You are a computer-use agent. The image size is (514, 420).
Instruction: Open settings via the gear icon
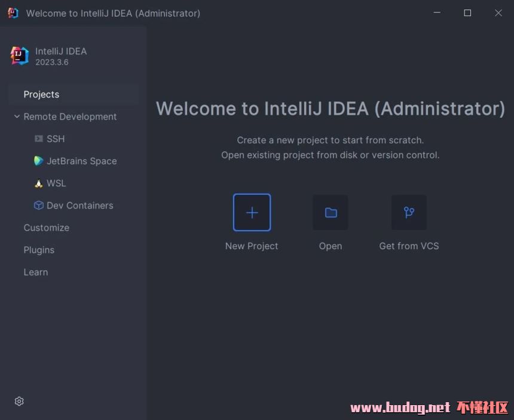pos(19,401)
